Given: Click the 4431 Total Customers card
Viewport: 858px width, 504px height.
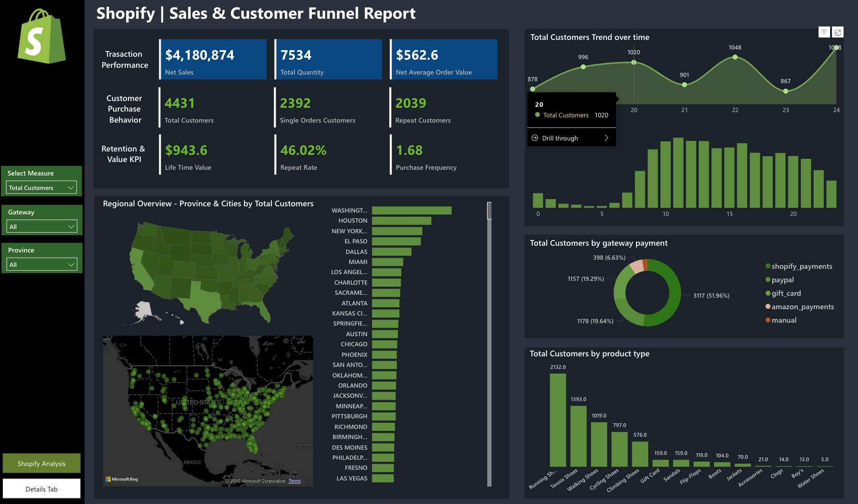Looking at the screenshot, I should [213, 107].
